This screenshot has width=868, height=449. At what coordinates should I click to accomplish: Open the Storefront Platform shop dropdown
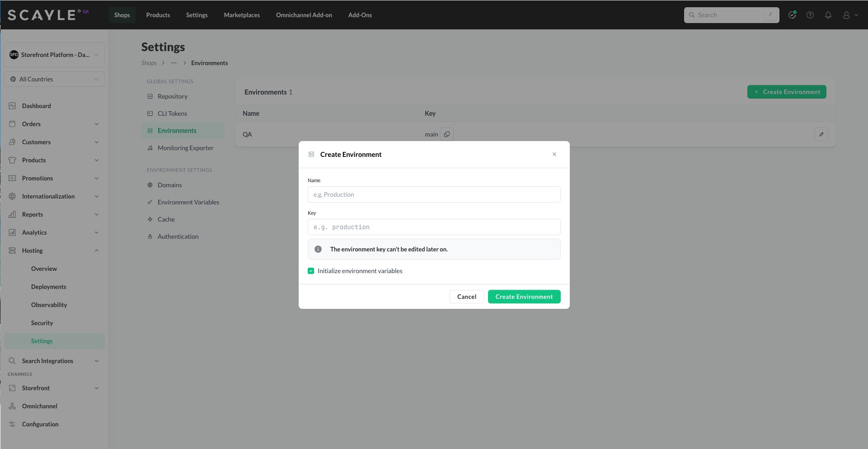tap(55, 55)
